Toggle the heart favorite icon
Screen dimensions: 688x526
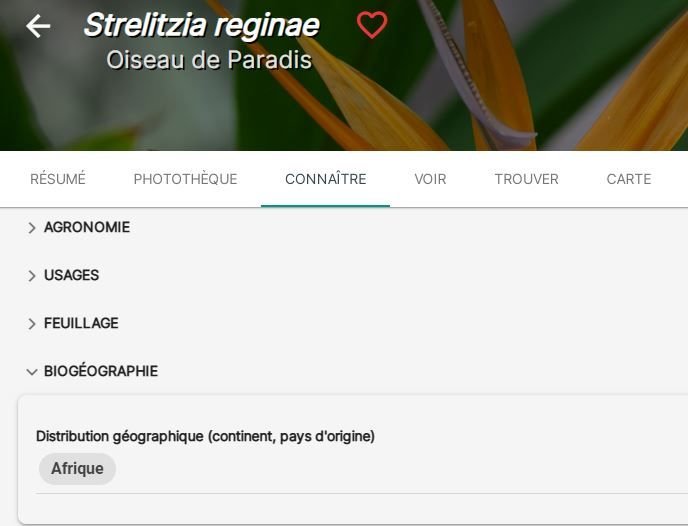pos(372,25)
